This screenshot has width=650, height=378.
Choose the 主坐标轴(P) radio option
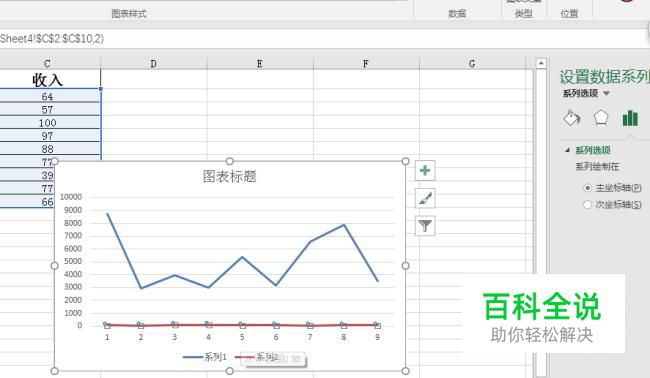coord(587,188)
